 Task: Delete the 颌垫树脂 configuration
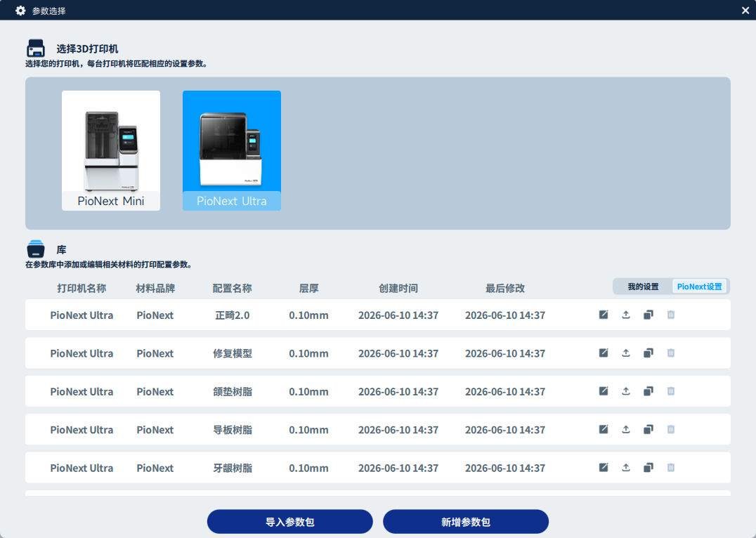point(671,391)
